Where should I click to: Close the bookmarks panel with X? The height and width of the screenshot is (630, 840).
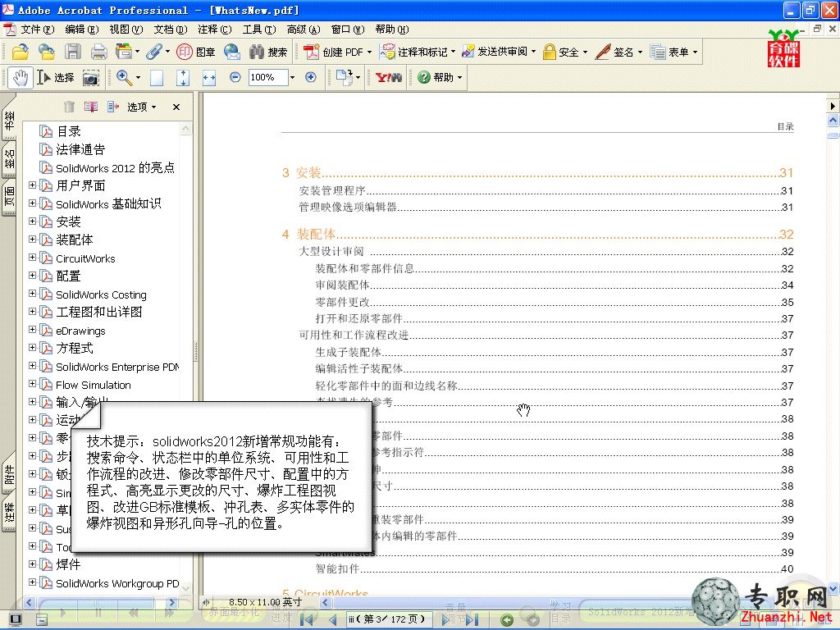click(176, 107)
